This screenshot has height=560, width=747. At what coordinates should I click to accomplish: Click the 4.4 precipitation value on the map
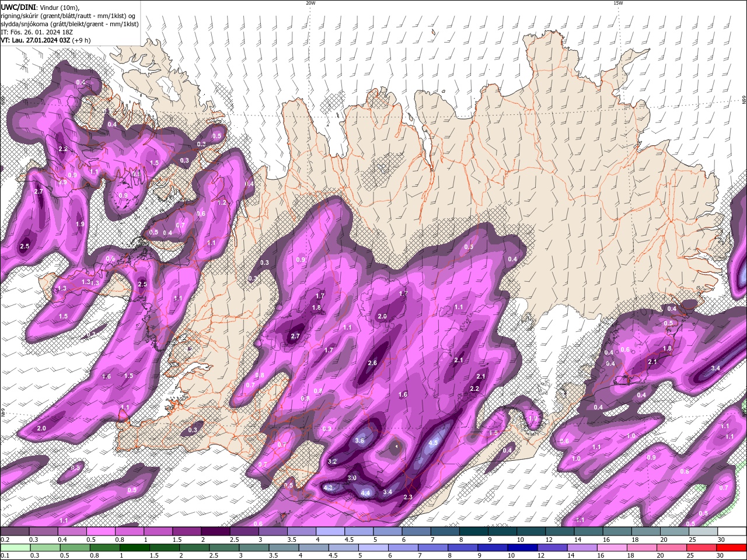(x=366, y=493)
